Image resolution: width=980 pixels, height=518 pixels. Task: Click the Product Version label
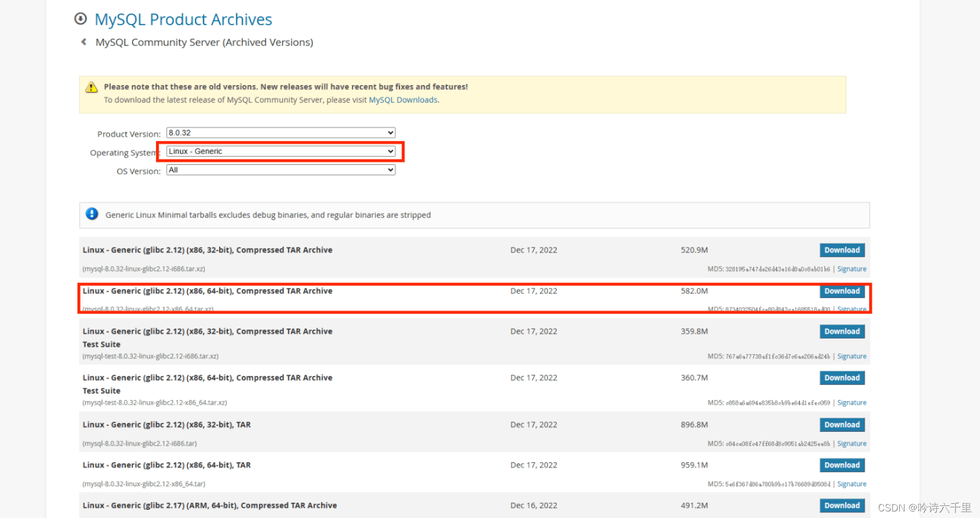click(129, 134)
